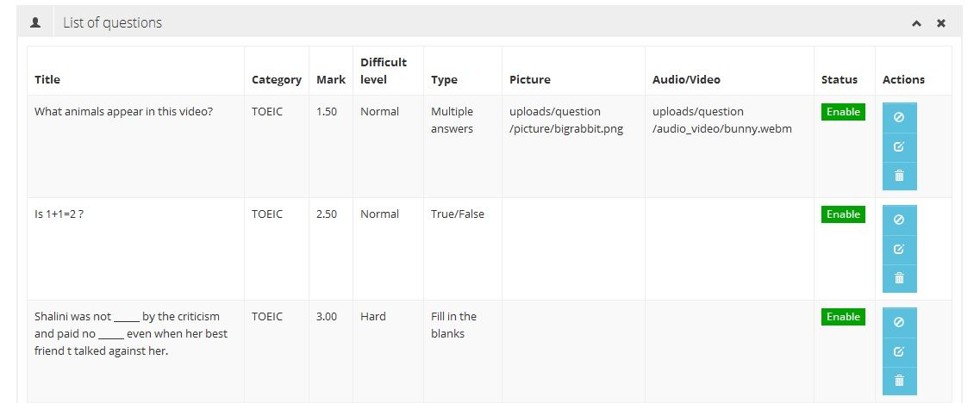Collapse the List of questions panel
980x403 pixels.
tap(917, 23)
